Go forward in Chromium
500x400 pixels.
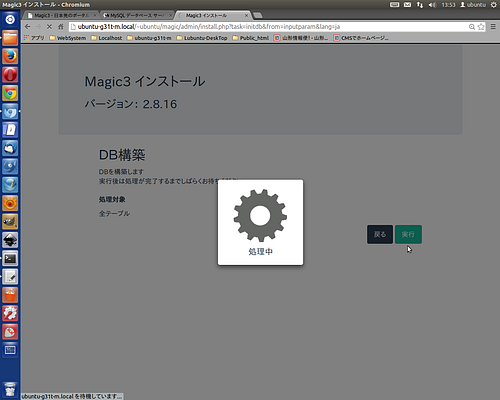point(38,27)
